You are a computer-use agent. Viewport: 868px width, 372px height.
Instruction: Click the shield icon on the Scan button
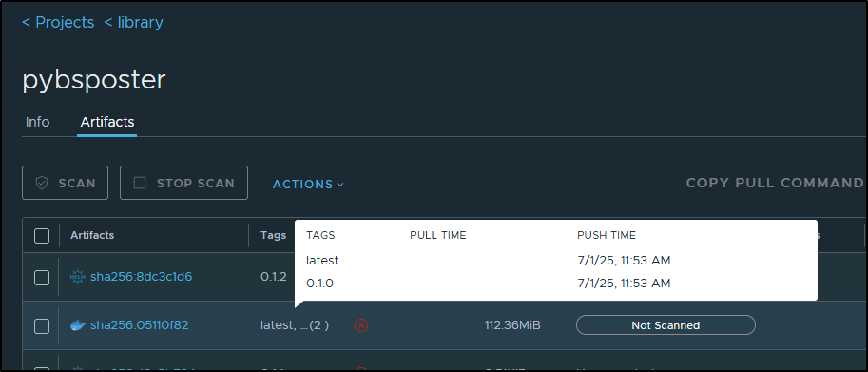pos(42,183)
